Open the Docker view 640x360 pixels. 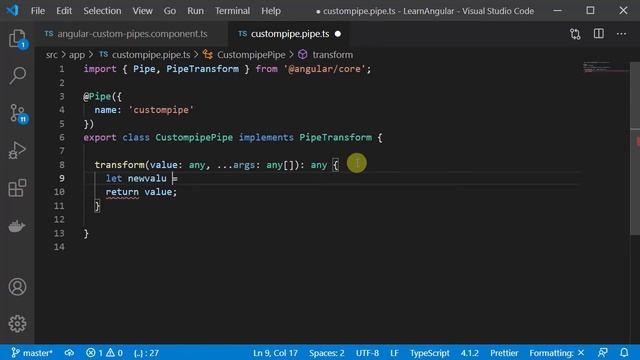click(x=17, y=226)
